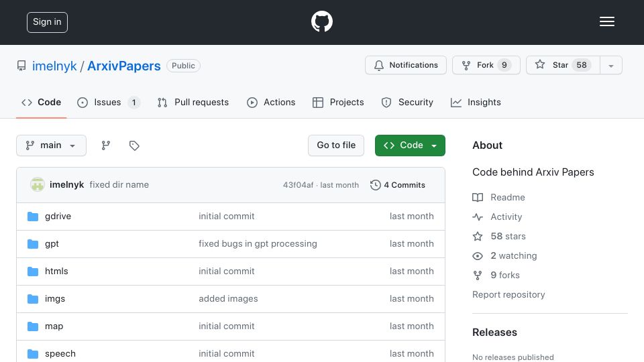Click the Sign in button

pyautogui.click(x=47, y=22)
